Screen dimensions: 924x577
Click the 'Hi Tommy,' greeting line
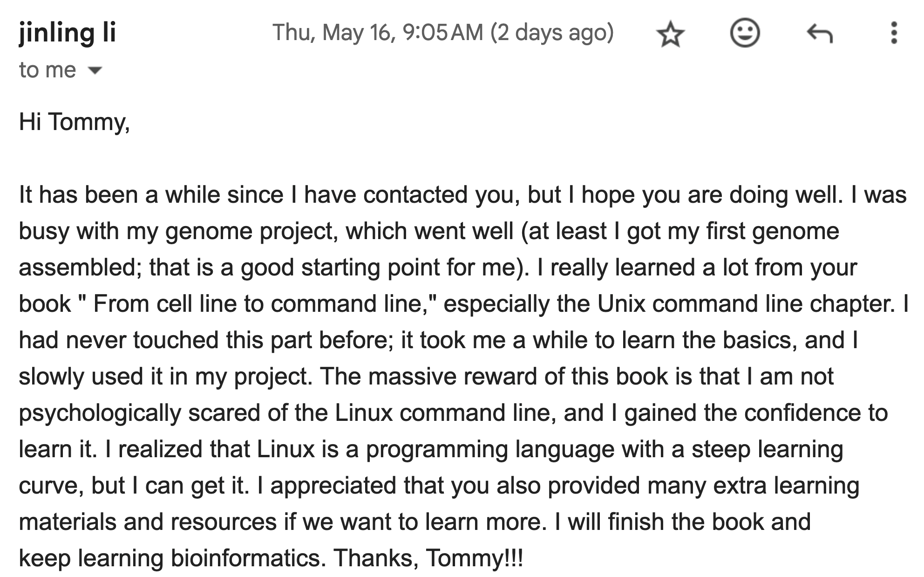click(x=74, y=122)
